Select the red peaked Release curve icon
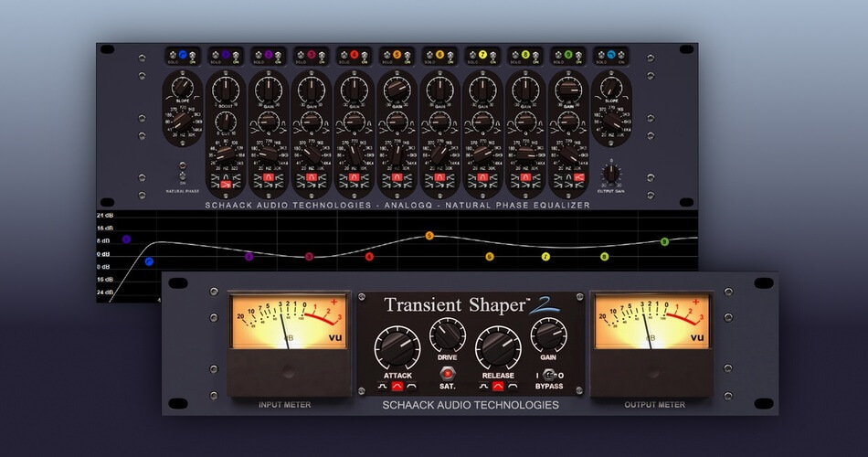This screenshot has width=868, height=457. point(499,388)
